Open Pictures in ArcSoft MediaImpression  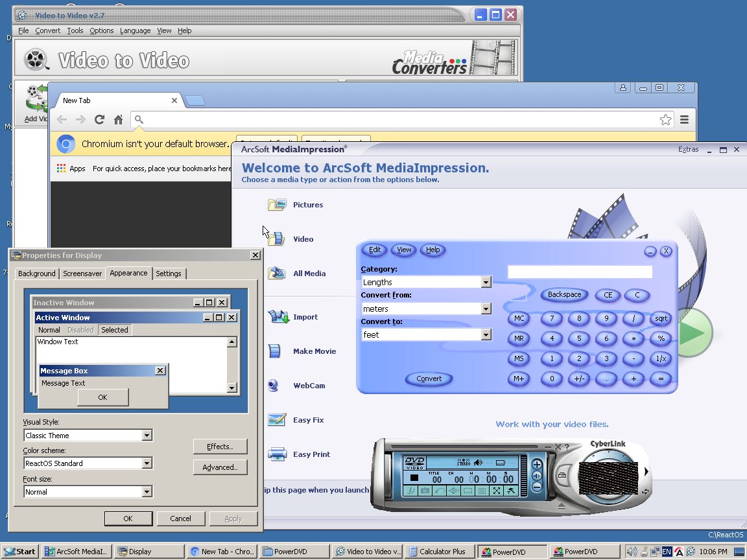(x=296, y=205)
